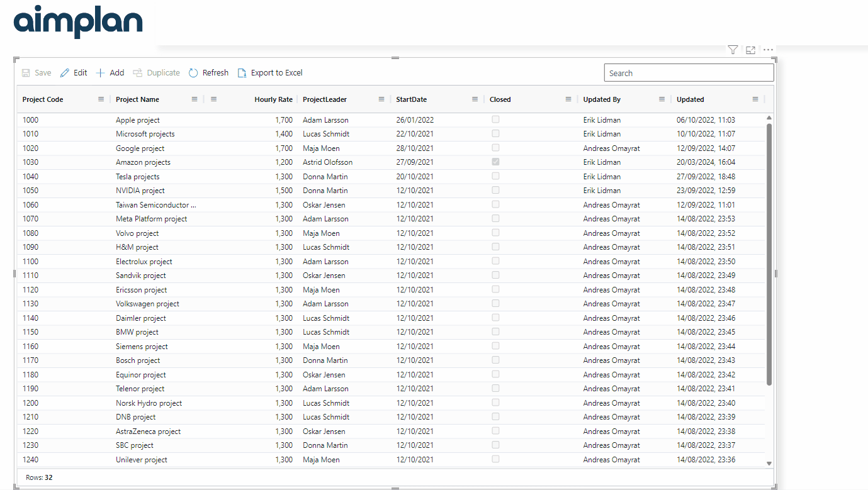Mark Tesla projects as Closed

click(x=495, y=175)
